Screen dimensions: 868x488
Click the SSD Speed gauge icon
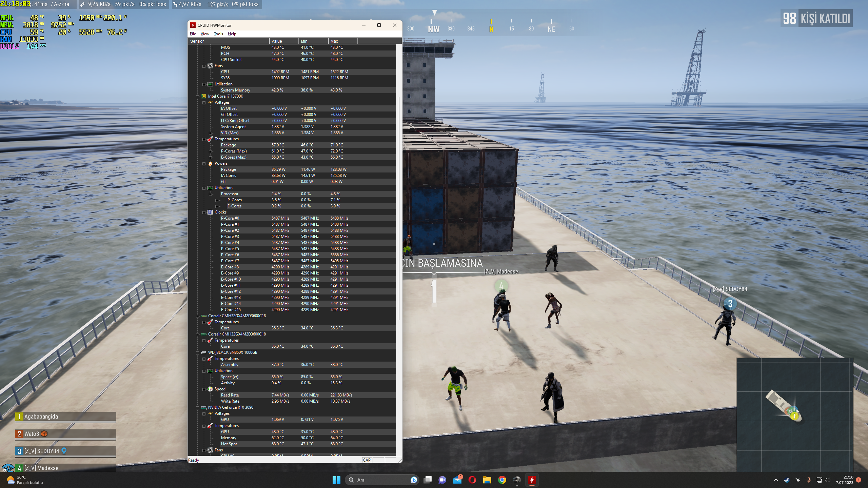click(210, 389)
